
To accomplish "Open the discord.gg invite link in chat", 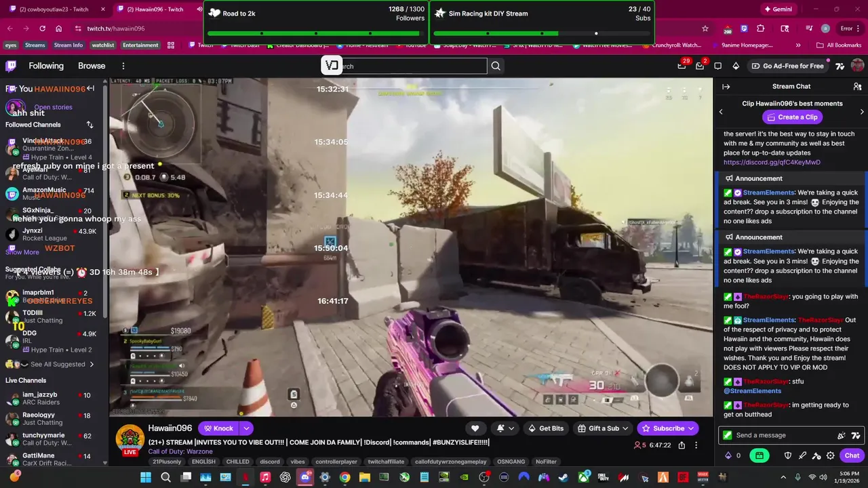I will (x=772, y=163).
